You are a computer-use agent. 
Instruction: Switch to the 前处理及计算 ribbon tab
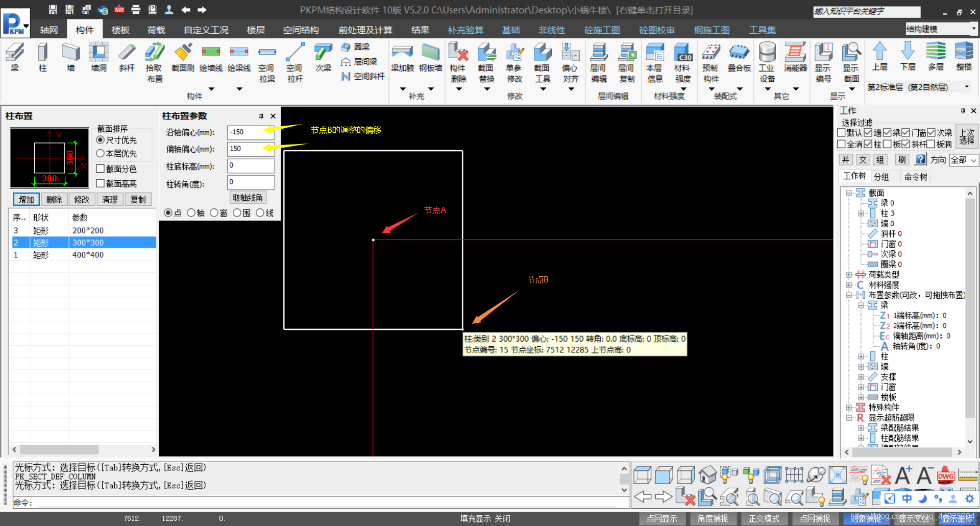[x=365, y=30]
